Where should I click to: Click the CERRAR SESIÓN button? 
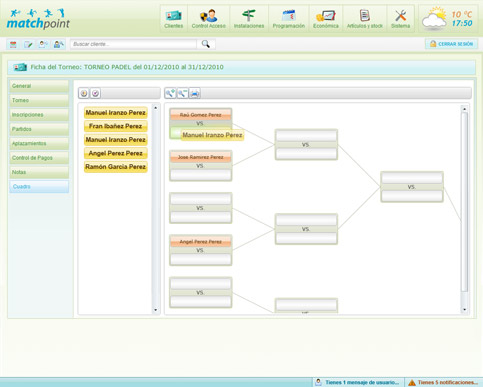(x=451, y=44)
